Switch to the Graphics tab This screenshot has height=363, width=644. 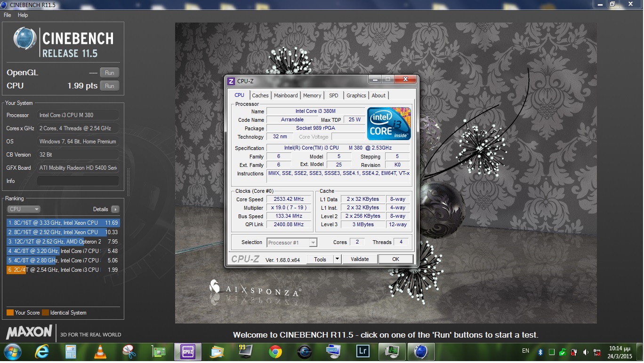(356, 95)
